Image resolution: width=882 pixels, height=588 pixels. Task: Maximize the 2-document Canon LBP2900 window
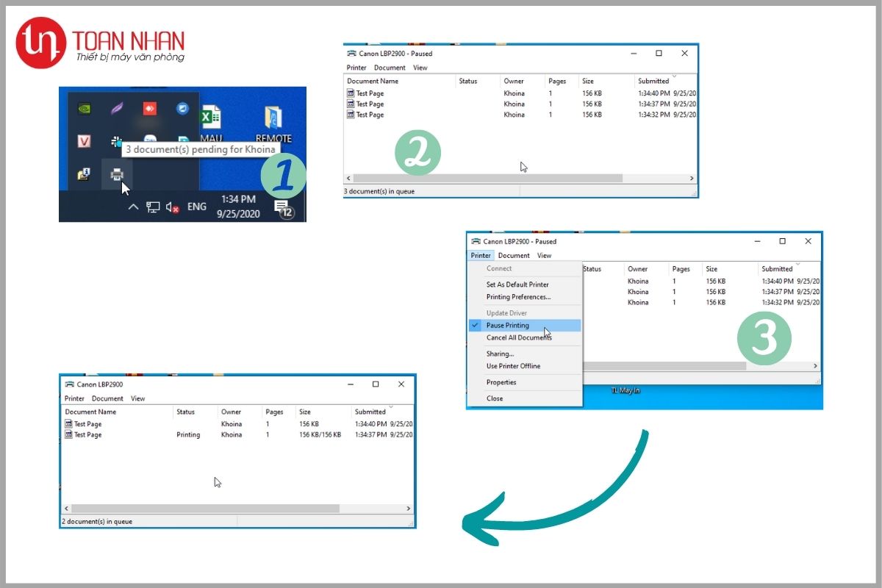pyautogui.click(x=376, y=384)
